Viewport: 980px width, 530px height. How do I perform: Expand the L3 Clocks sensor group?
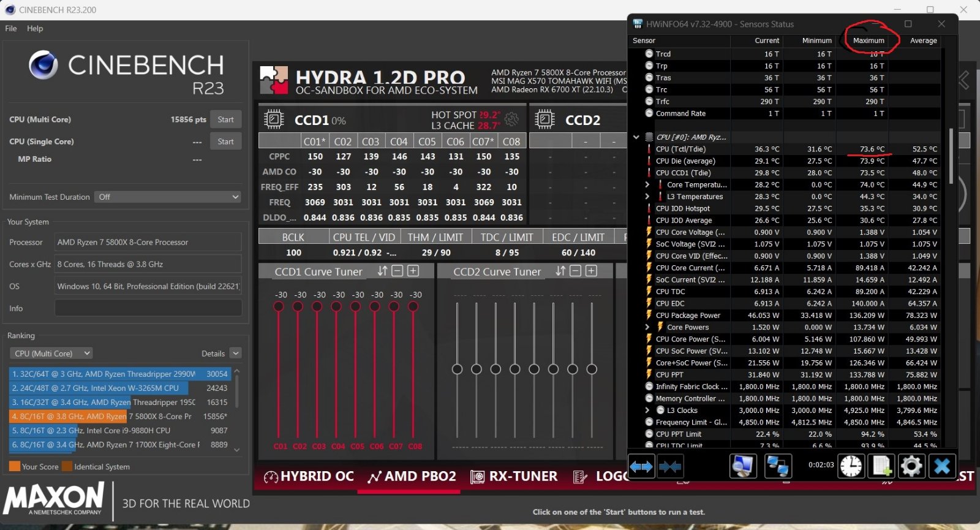(x=647, y=411)
